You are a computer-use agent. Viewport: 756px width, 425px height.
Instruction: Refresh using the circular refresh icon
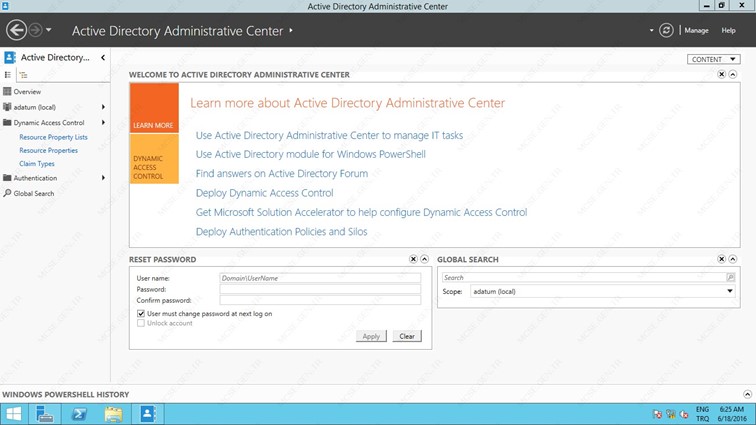tap(666, 30)
